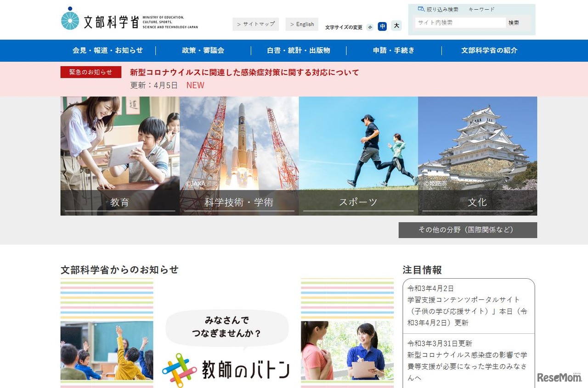Open the 会見・報道・お知らせ menu

tap(108, 51)
